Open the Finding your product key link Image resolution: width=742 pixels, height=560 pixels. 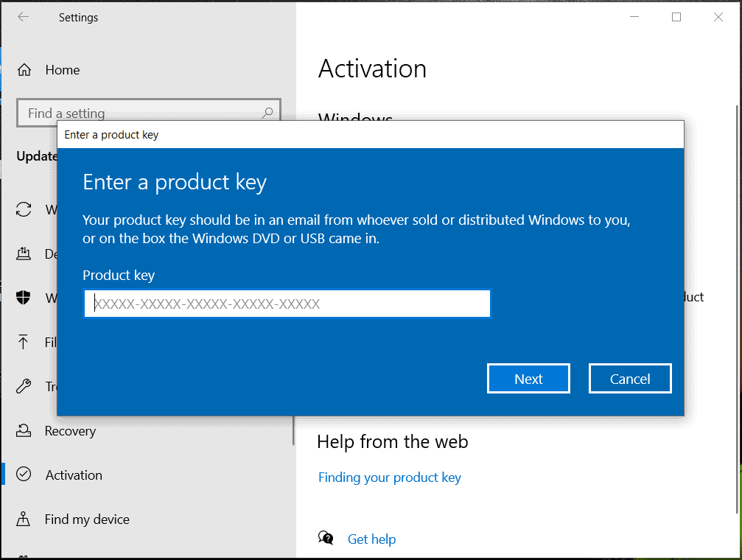pos(390,477)
